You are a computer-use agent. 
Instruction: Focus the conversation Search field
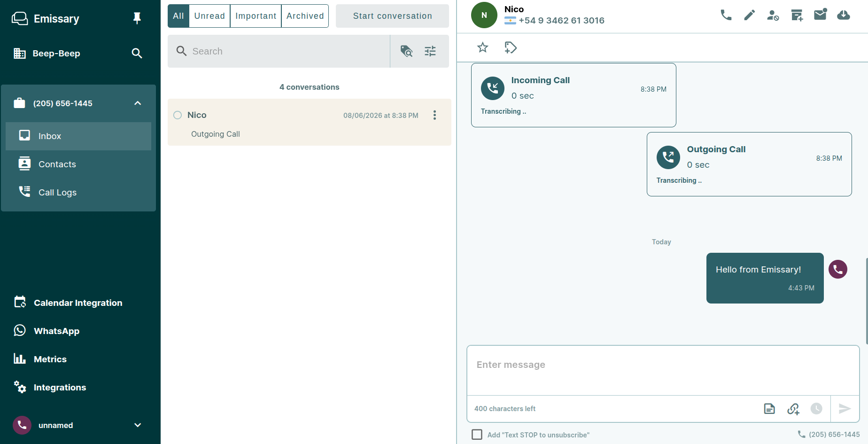(279, 51)
